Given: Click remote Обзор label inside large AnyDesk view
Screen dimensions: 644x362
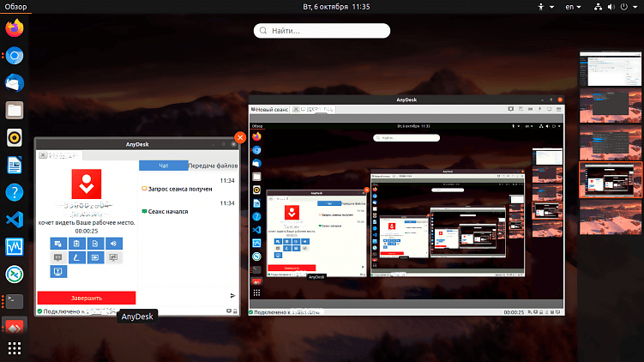Looking at the screenshot, I should pos(257,126).
